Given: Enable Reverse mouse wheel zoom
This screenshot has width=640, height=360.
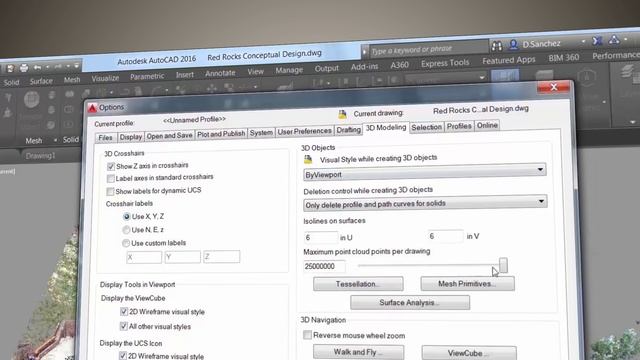Looking at the screenshot, I should [307, 335].
